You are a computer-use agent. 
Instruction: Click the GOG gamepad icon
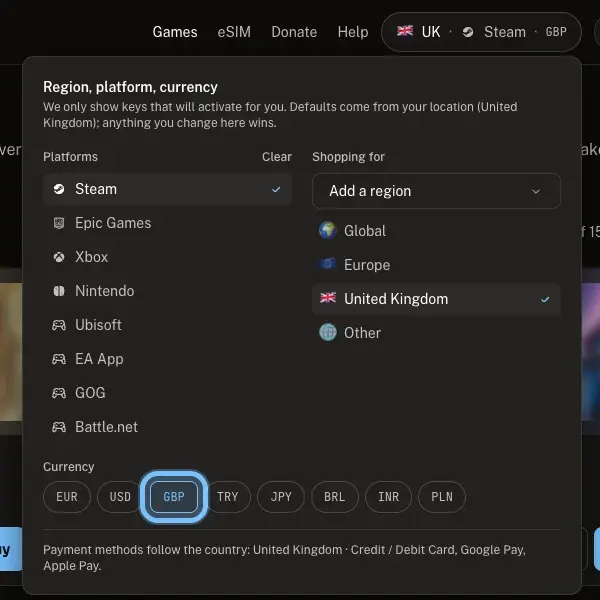[59, 393]
